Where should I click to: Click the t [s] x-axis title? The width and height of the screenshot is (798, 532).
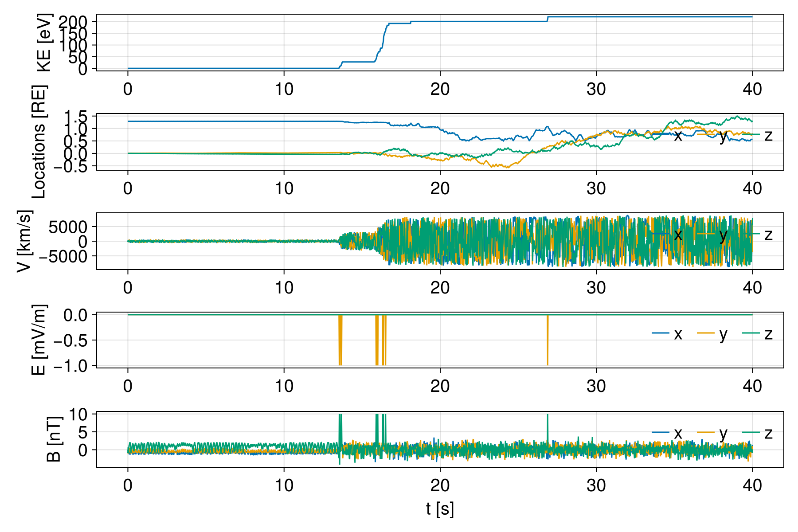coord(440,509)
